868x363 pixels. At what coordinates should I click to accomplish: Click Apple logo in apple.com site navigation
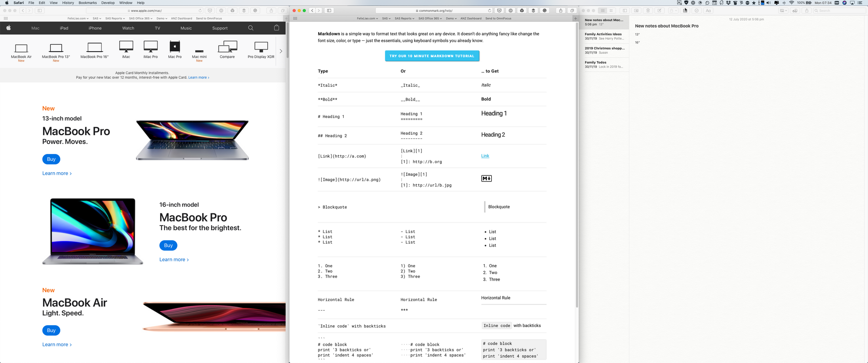(8, 28)
